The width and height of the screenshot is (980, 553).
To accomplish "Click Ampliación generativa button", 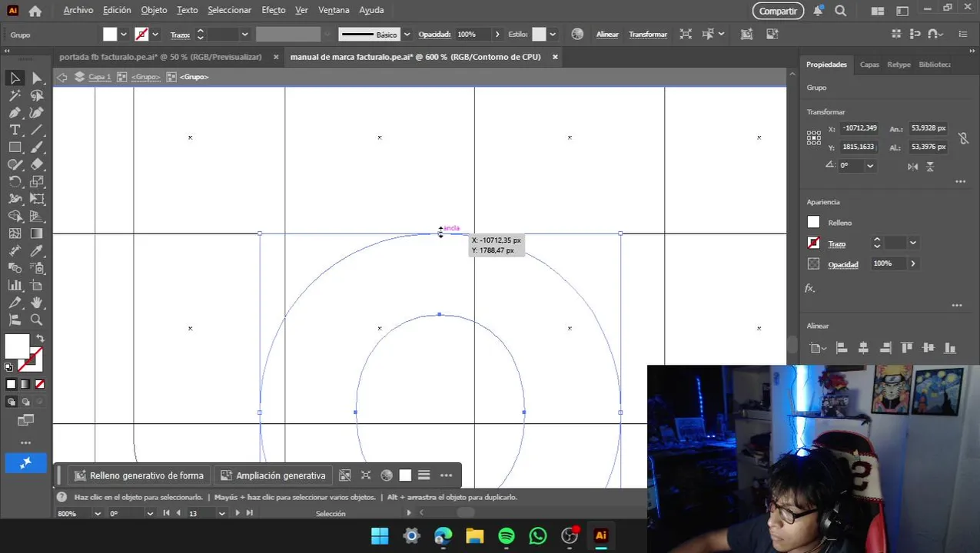I will click(274, 475).
